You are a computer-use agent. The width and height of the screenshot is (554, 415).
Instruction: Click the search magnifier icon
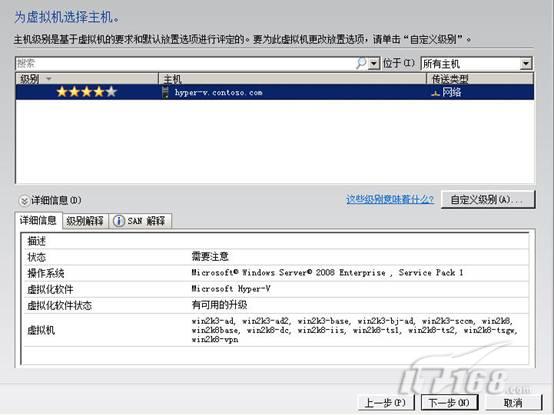[x=361, y=64]
